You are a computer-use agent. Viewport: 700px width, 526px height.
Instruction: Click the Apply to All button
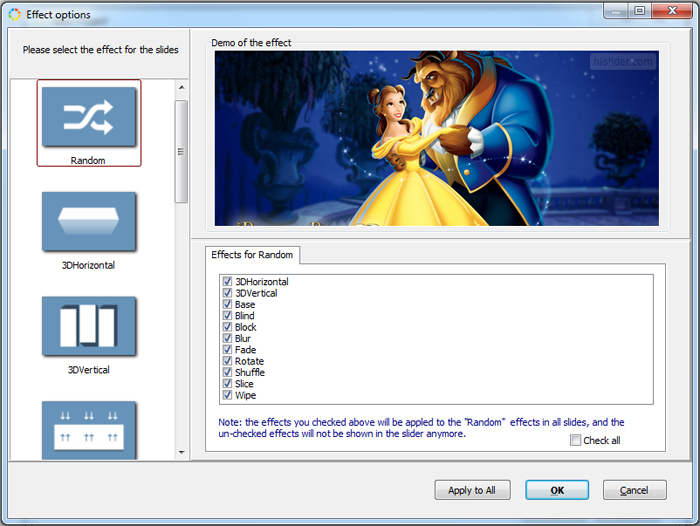point(472,490)
